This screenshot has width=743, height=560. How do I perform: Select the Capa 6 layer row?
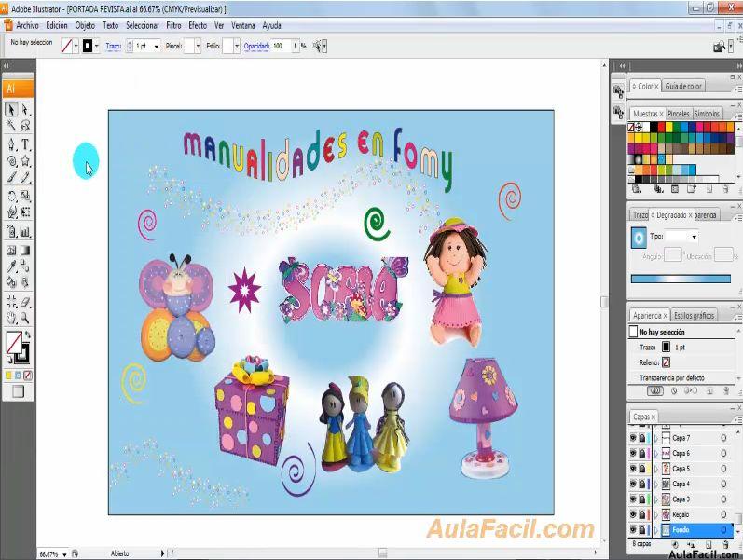point(681,454)
